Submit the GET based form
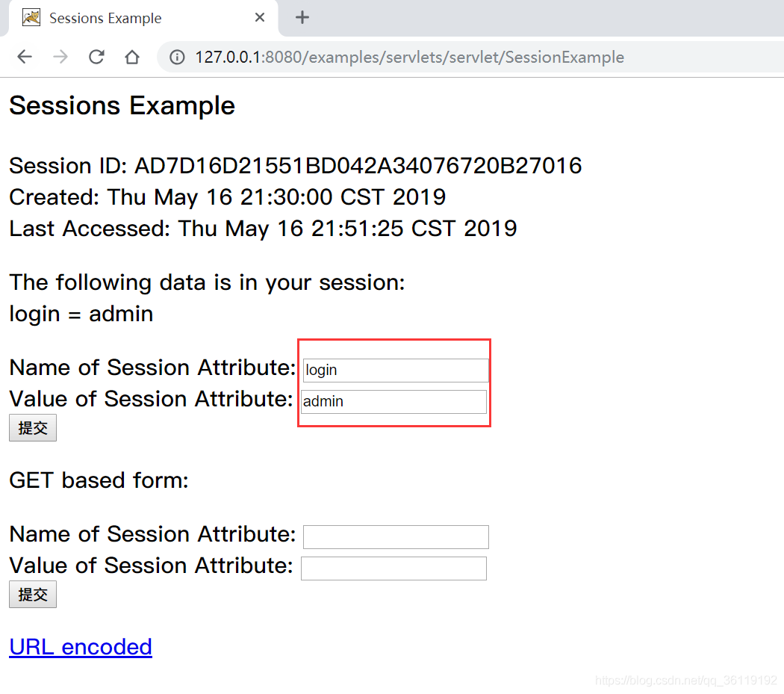 pyautogui.click(x=32, y=594)
